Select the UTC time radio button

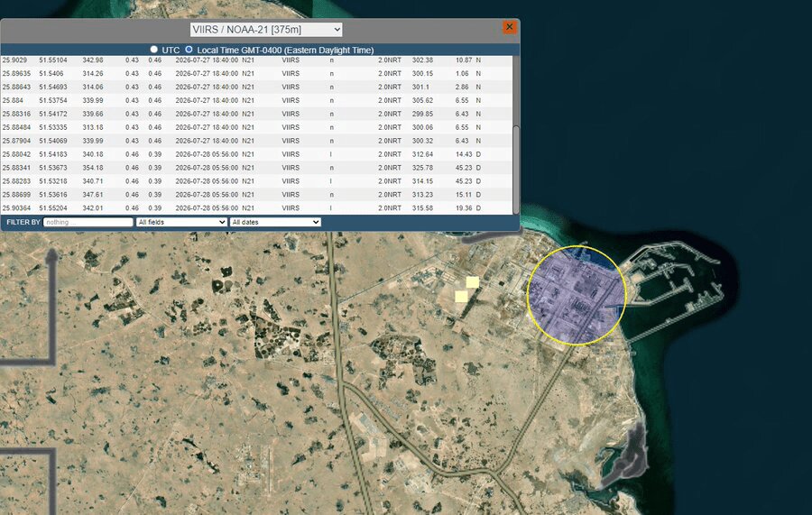click(153, 50)
